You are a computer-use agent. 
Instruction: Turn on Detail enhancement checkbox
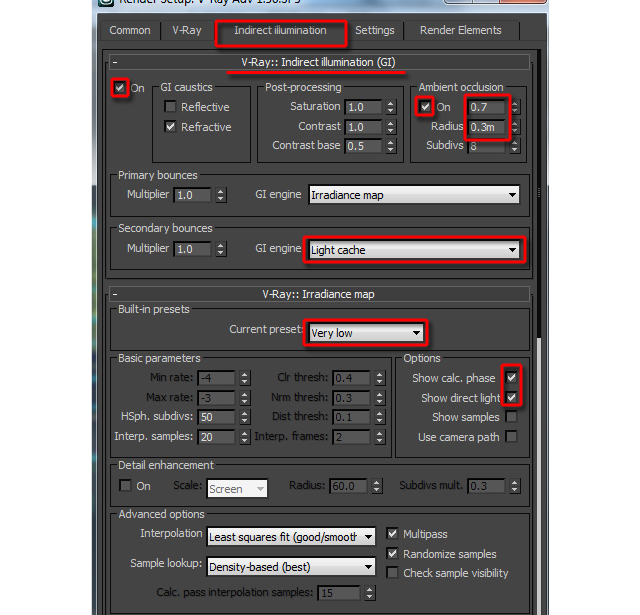click(x=125, y=485)
